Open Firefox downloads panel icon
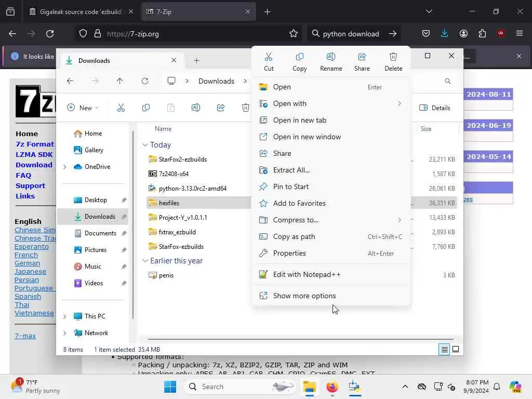Screen dimensions: 532x399 pyautogui.click(x=445, y=34)
